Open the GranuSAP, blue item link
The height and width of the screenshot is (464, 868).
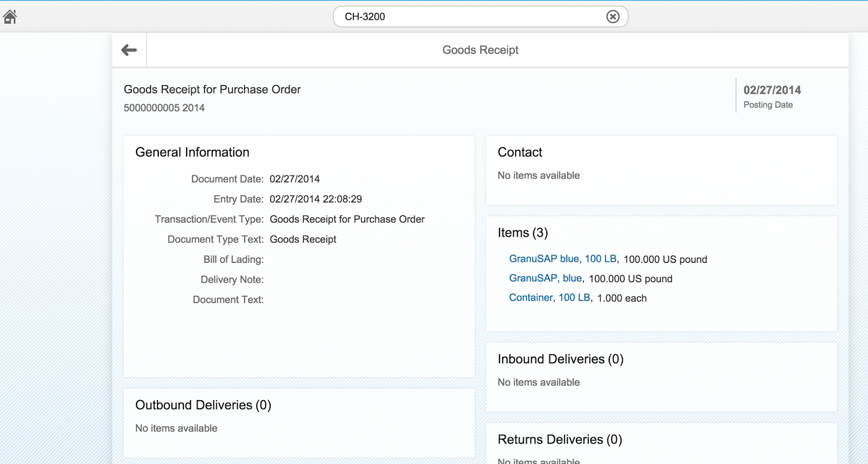pyautogui.click(x=545, y=279)
